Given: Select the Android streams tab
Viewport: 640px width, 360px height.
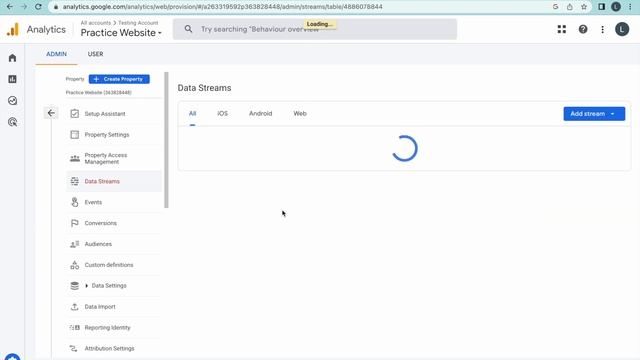Looking at the screenshot, I should [260, 113].
